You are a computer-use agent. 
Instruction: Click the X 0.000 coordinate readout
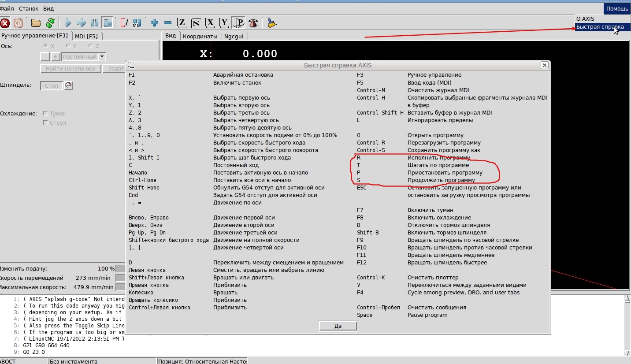238,54
